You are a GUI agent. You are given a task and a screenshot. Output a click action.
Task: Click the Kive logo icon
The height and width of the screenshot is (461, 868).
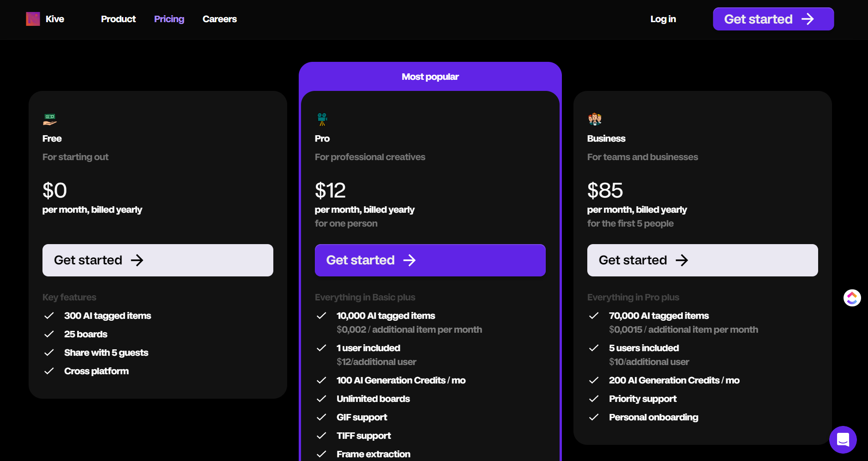click(33, 19)
